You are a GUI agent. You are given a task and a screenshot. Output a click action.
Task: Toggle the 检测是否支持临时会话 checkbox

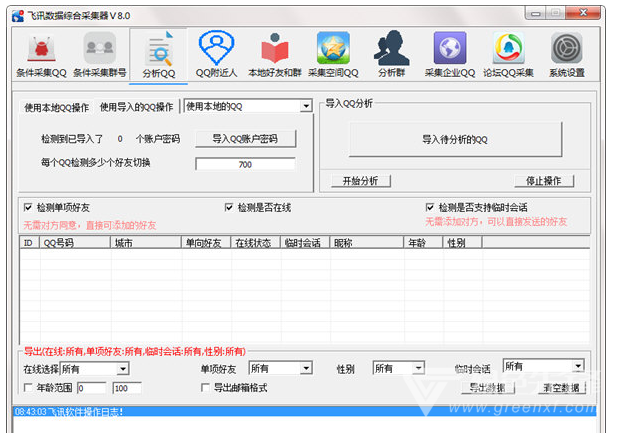click(x=430, y=207)
